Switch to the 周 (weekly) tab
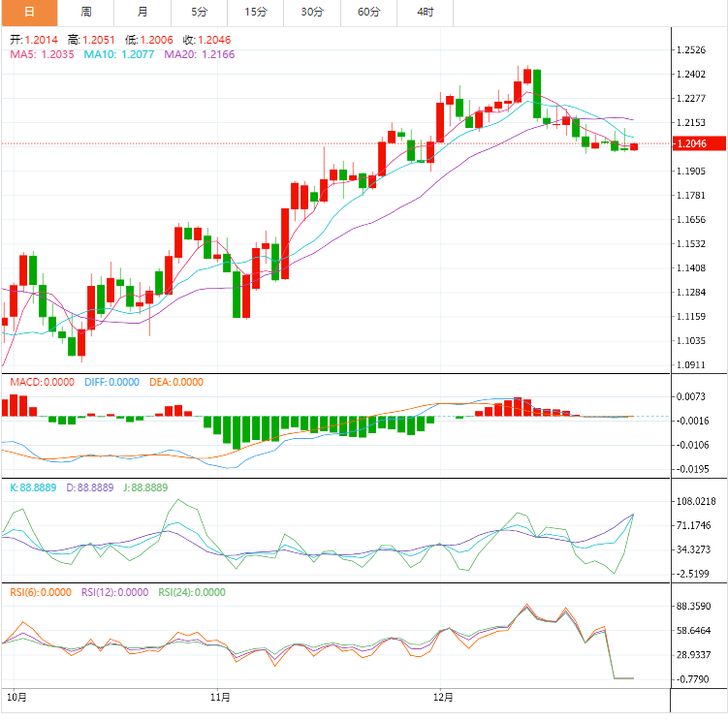 click(x=86, y=13)
